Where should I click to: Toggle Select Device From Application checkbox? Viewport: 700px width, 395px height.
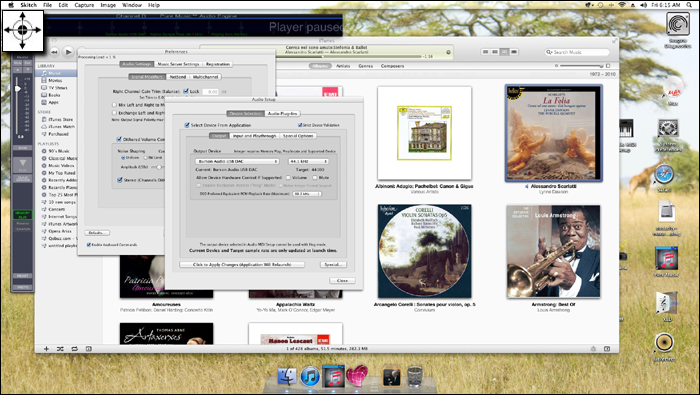(x=187, y=125)
